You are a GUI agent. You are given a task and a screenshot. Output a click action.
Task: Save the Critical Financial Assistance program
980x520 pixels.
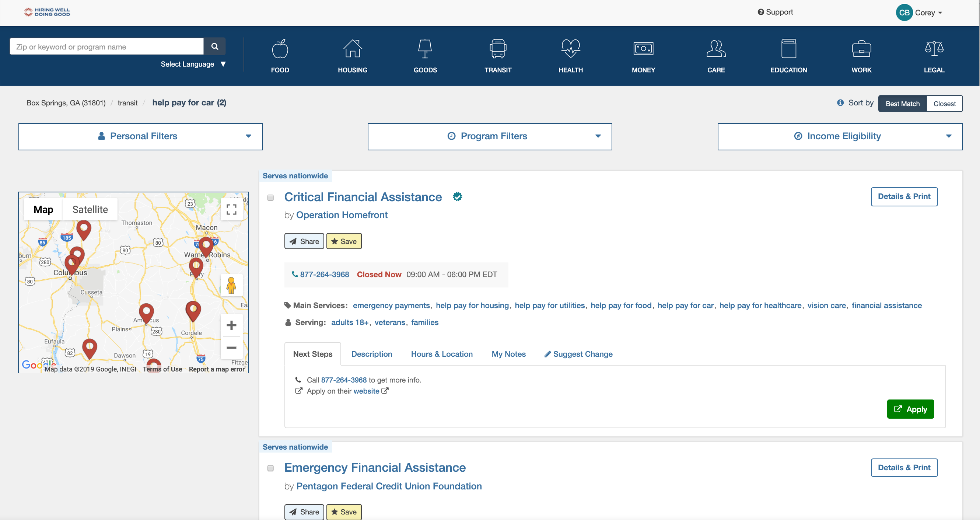pos(344,241)
